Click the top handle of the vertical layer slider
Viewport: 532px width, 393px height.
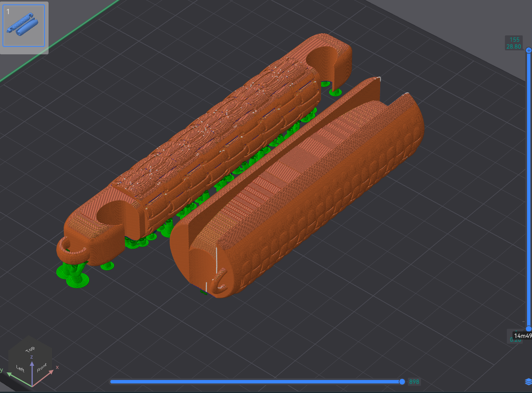tap(529, 50)
